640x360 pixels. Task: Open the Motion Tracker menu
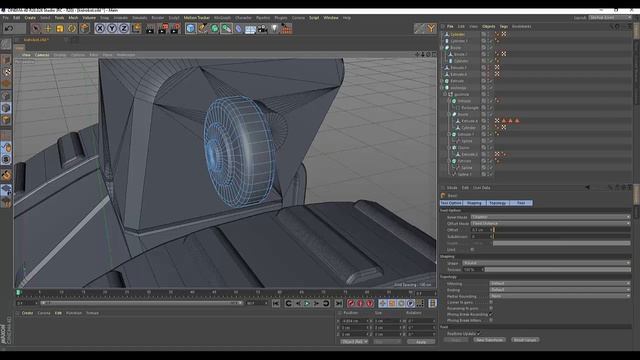pos(197,18)
